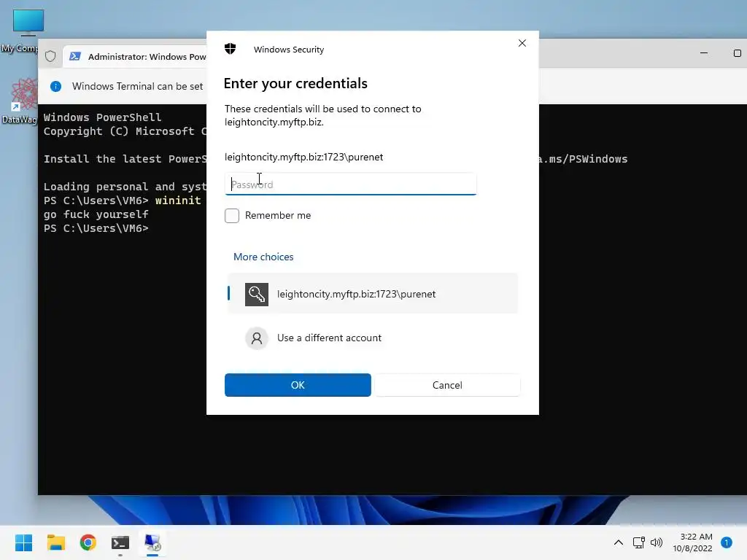The image size is (747, 560).
Task: Open the Windows Start menu
Action: pyautogui.click(x=23, y=542)
